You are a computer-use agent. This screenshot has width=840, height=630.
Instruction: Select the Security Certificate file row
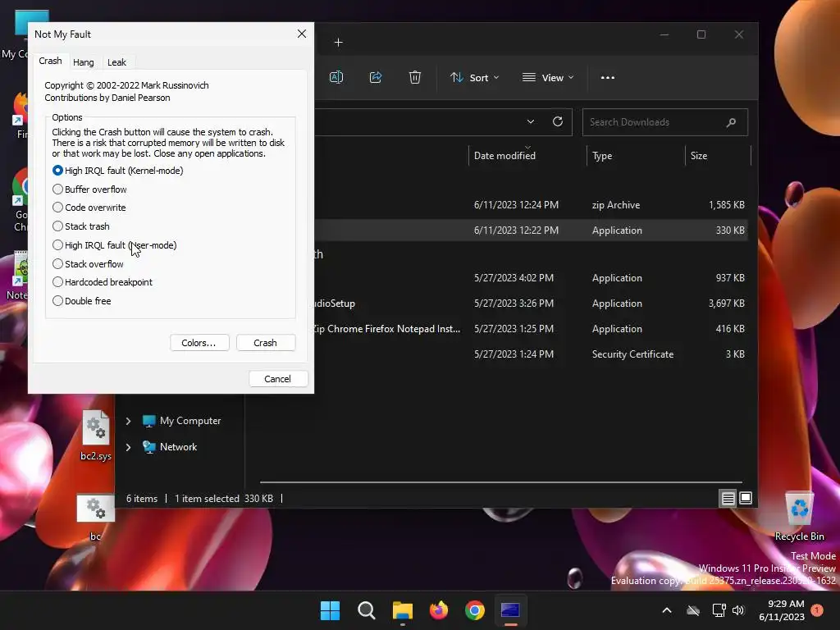click(531, 354)
